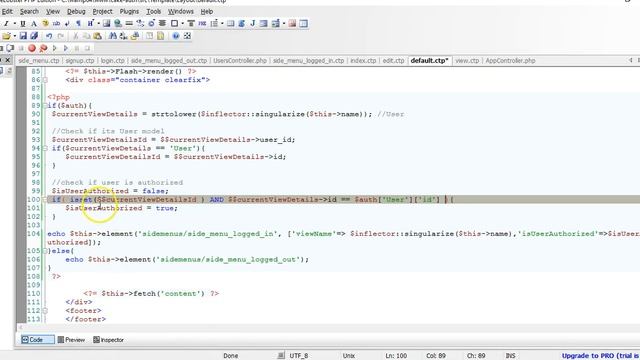Screen dimensions: 640x360
Task: Open the Windows menu
Action: point(181,11)
